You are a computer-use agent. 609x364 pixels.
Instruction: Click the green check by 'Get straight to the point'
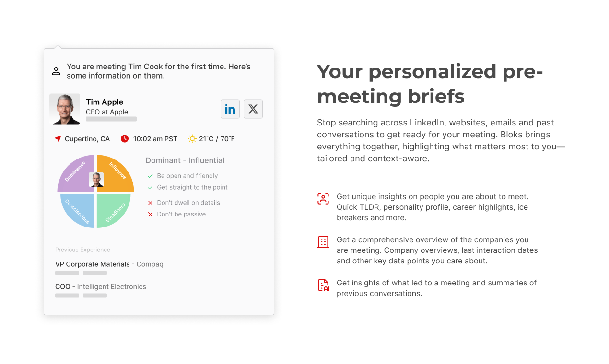150,187
